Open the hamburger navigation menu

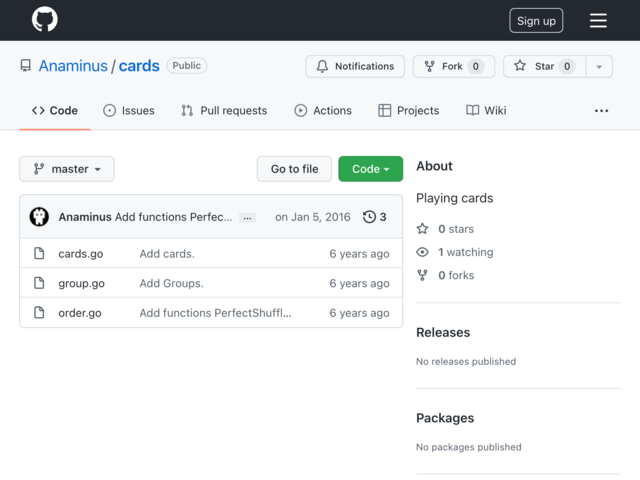point(598,20)
